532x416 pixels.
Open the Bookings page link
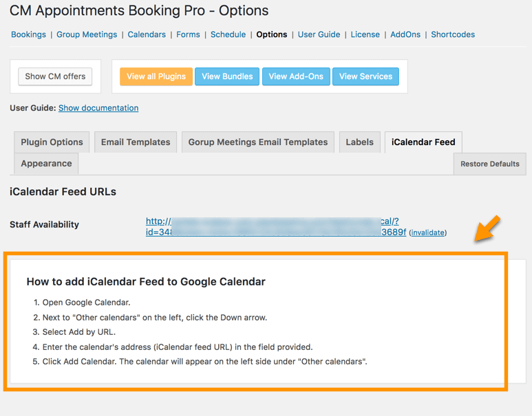tap(28, 34)
